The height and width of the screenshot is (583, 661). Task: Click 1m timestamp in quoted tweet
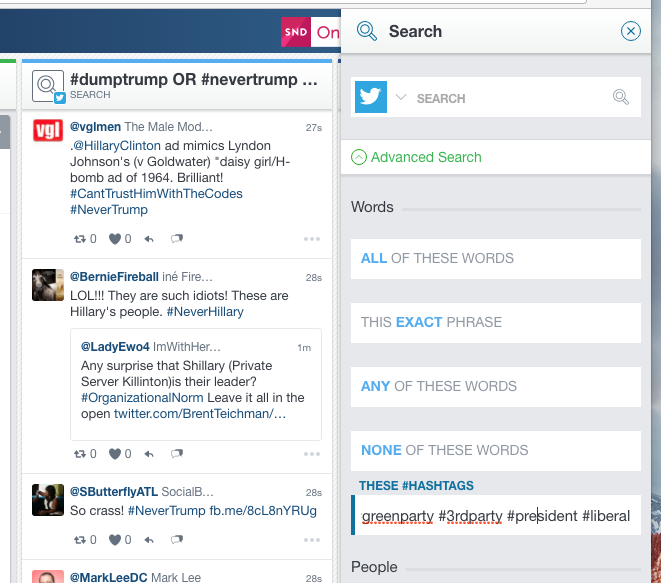tap(304, 348)
